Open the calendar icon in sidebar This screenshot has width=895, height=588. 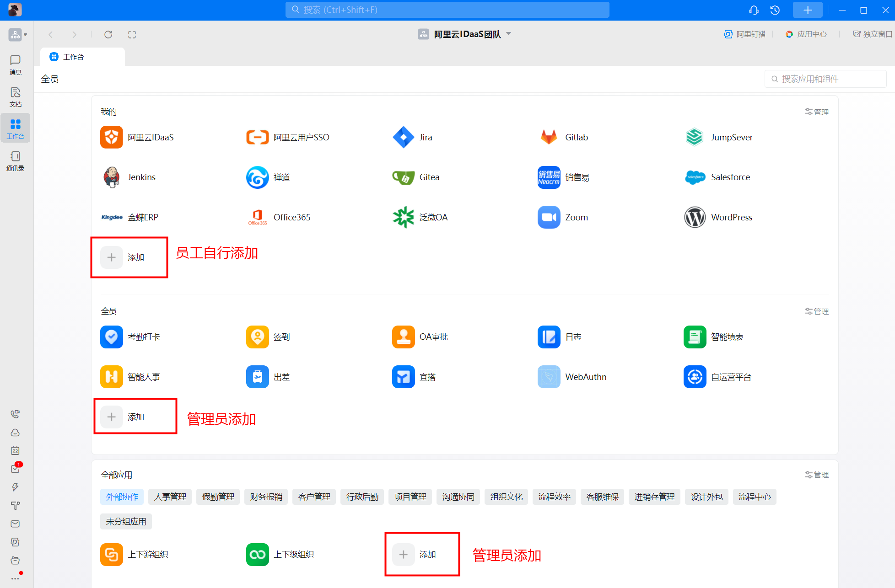pos(15,451)
